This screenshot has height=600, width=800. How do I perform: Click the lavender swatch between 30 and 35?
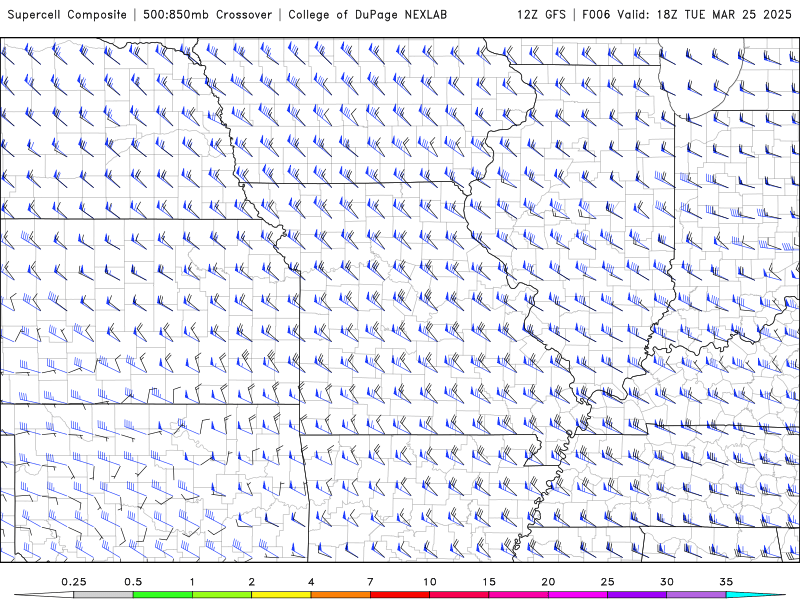[696, 595]
